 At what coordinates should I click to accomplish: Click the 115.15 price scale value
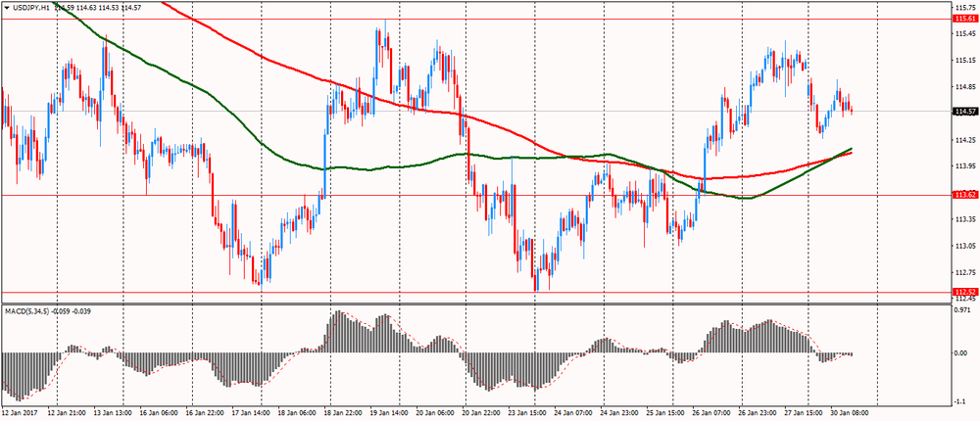(x=964, y=61)
